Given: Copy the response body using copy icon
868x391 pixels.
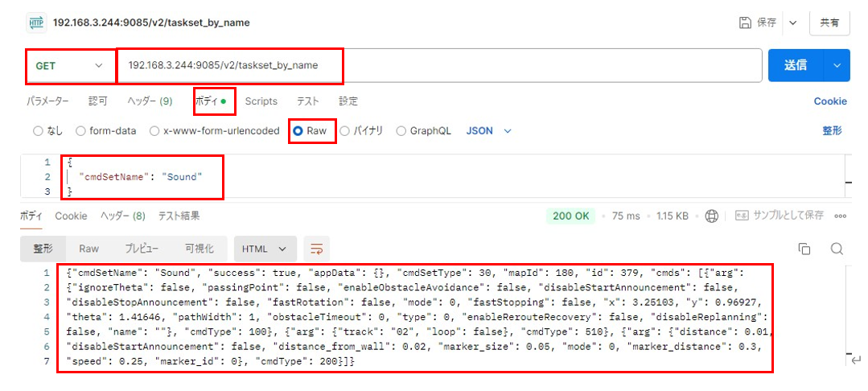Looking at the screenshot, I should [804, 249].
